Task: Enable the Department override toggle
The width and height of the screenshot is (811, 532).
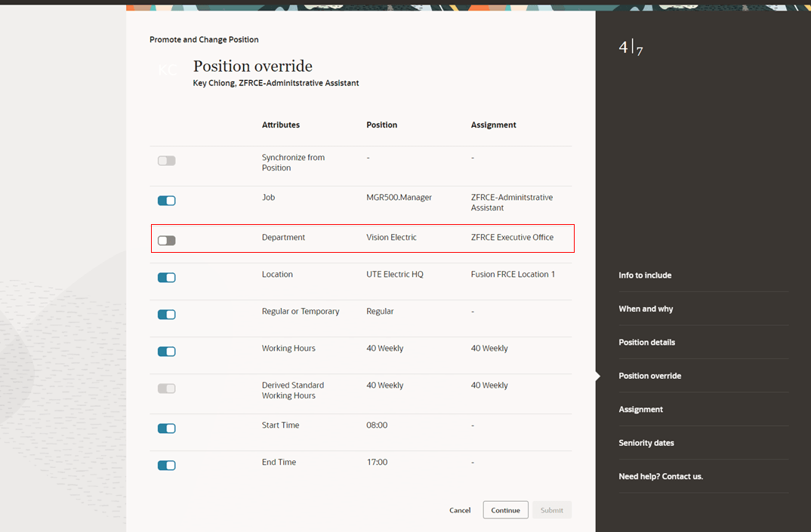Action: (x=167, y=241)
